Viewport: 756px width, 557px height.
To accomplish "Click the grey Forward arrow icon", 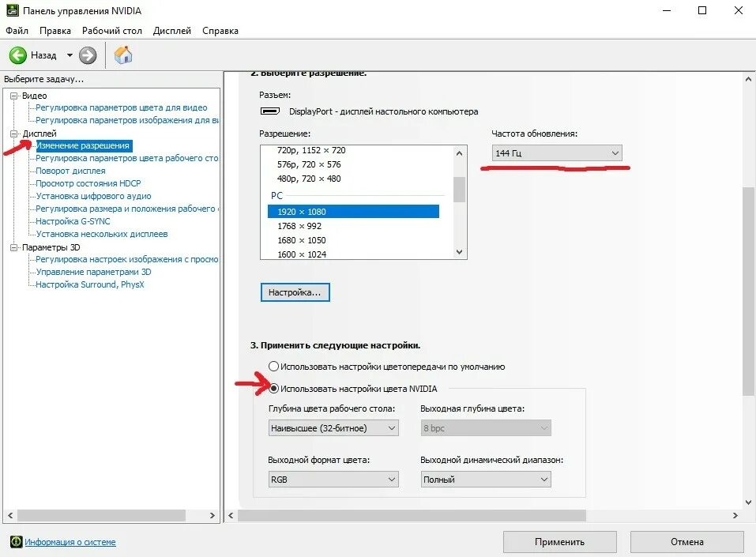I will [x=88, y=55].
